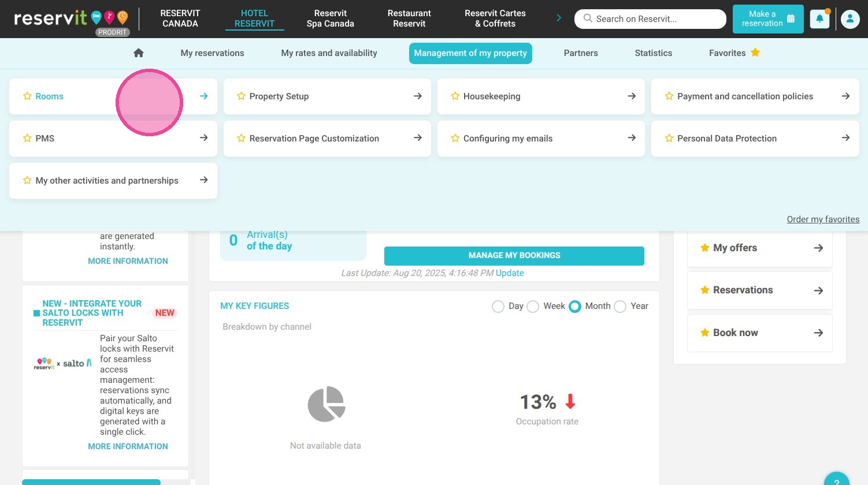Viewport: 868px width, 485px height.
Task: Star the Payment and cancellation policies item
Action: click(669, 96)
